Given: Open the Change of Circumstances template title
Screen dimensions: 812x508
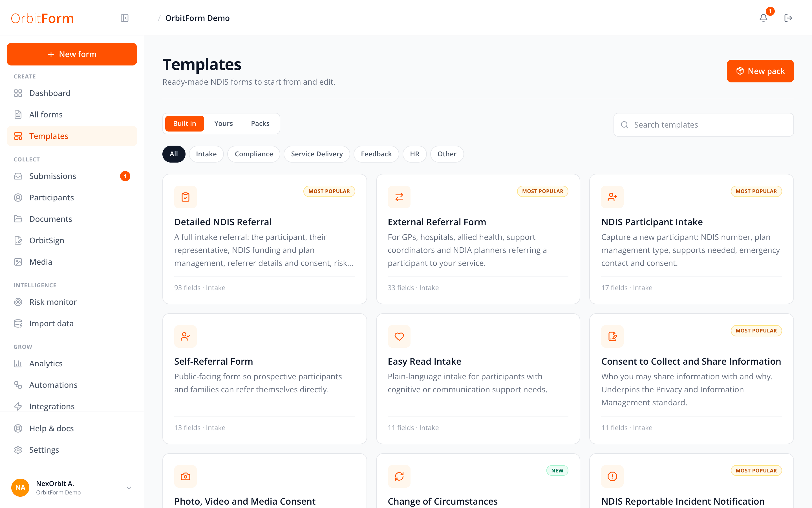Looking at the screenshot, I should tap(442, 501).
